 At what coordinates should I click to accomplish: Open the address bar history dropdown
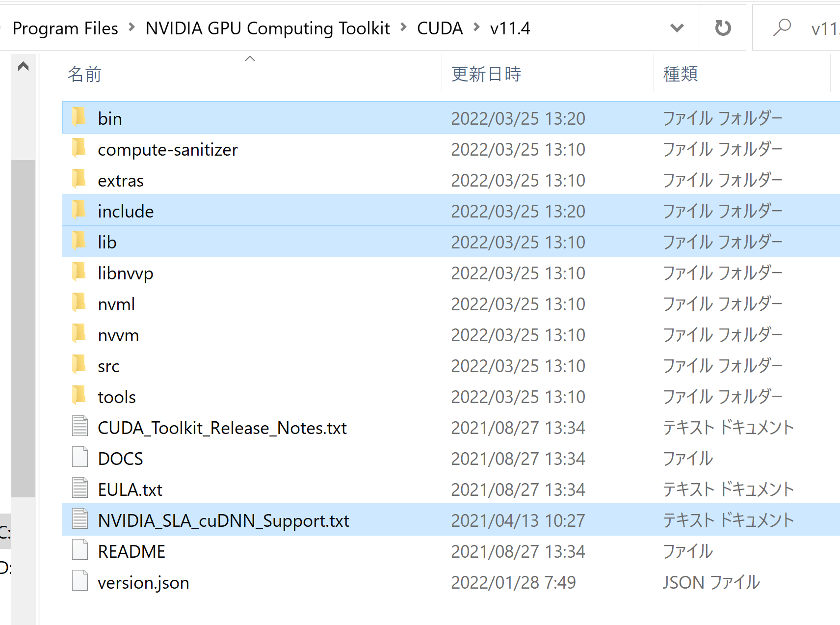[677, 28]
